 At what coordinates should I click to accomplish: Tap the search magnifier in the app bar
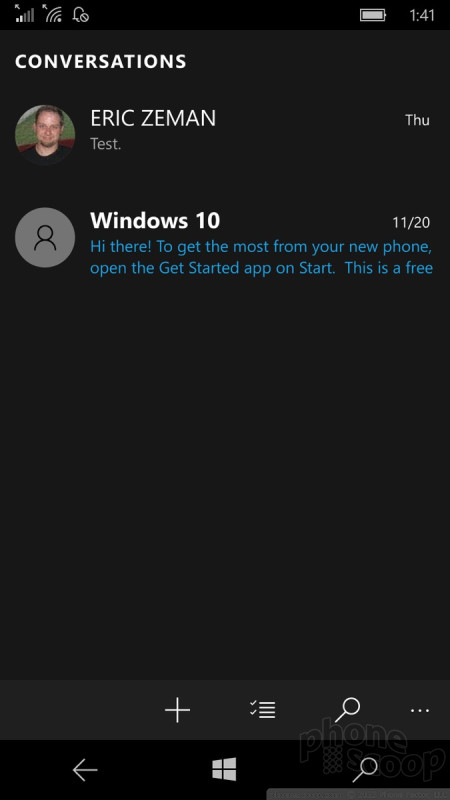coord(347,710)
